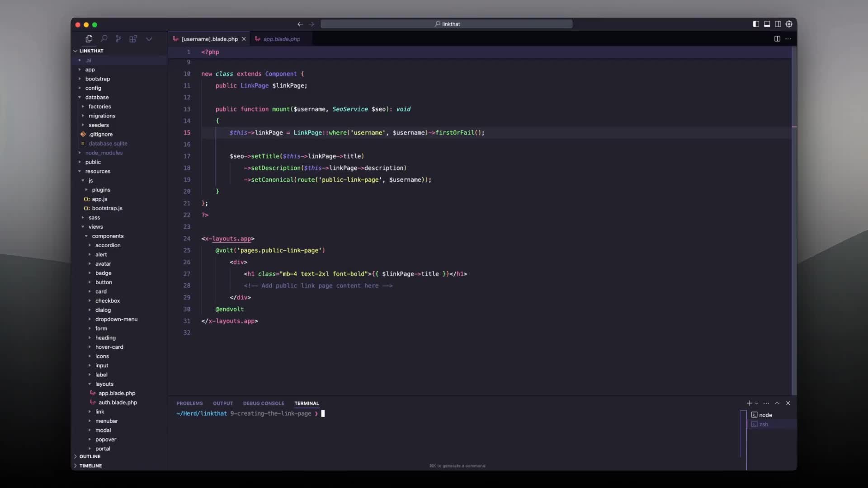Open the bootstrap.js file
This screenshot has height=488, width=868.
[119, 208]
